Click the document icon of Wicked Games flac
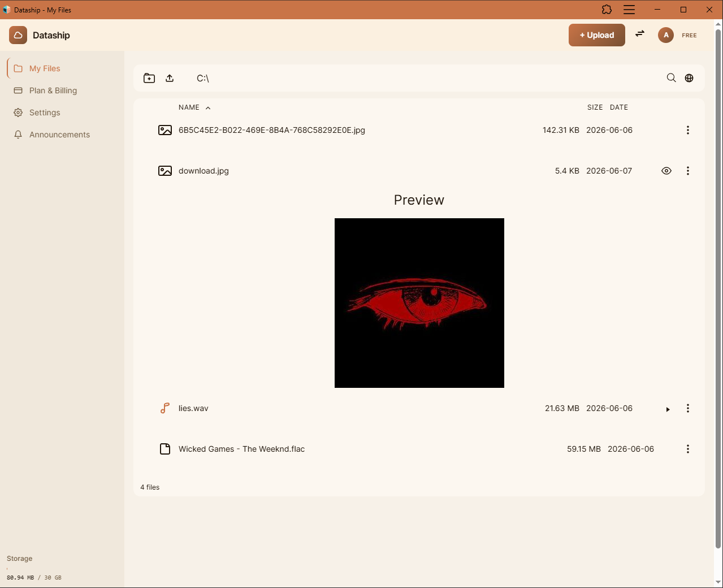Screen dimensions: 723x588 pyautogui.click(x=165, y=449)
